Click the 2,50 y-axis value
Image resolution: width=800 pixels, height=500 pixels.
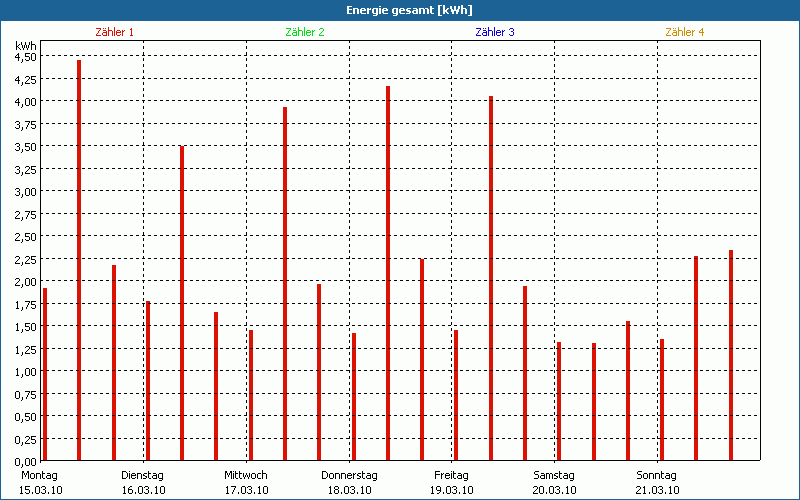(x=26, y=237)
